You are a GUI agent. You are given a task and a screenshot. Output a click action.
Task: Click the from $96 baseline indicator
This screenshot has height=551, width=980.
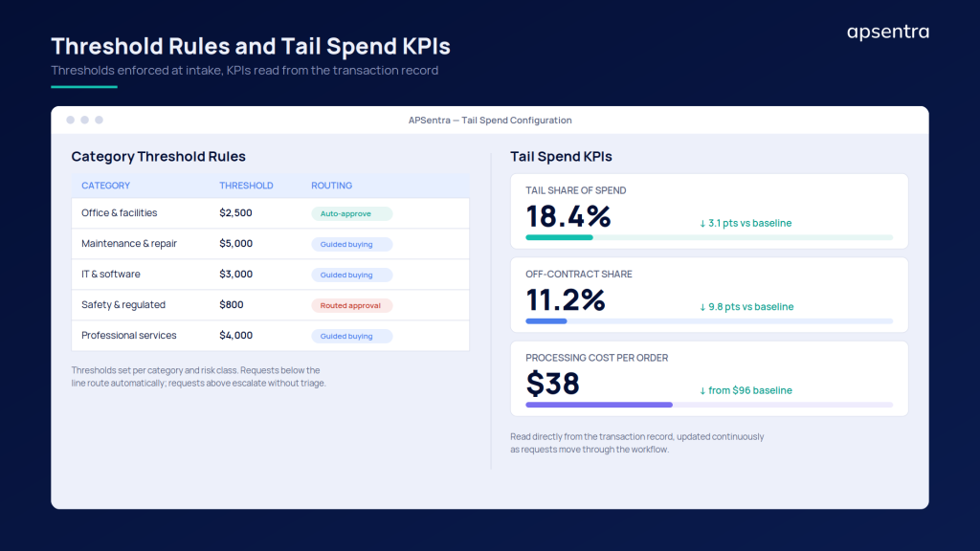click(746, 390)
